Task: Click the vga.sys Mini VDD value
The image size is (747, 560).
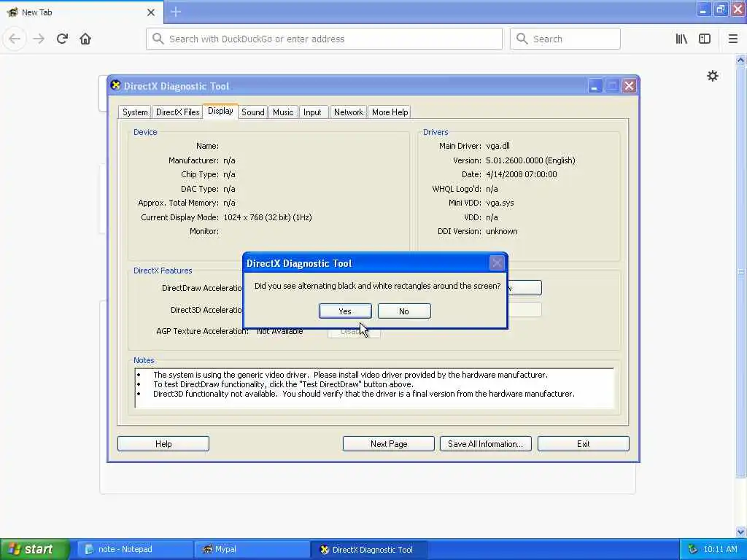Action: [500, 203]
